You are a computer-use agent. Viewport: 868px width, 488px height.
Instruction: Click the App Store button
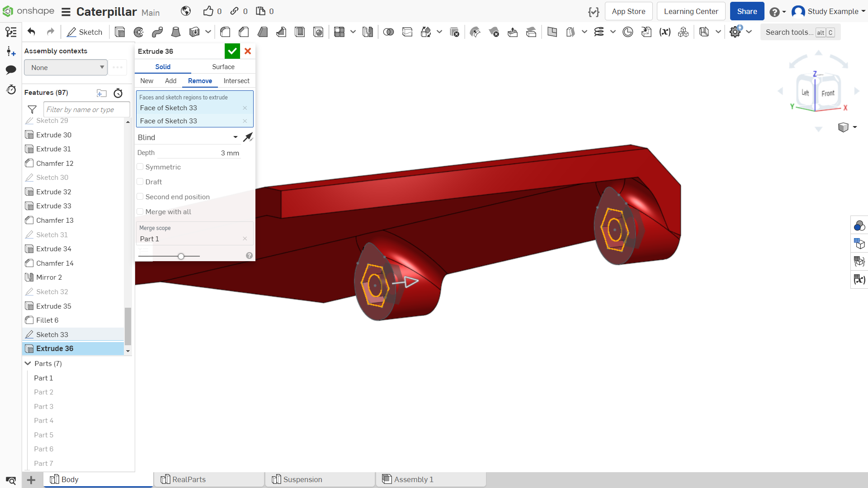tap(628, 11)
